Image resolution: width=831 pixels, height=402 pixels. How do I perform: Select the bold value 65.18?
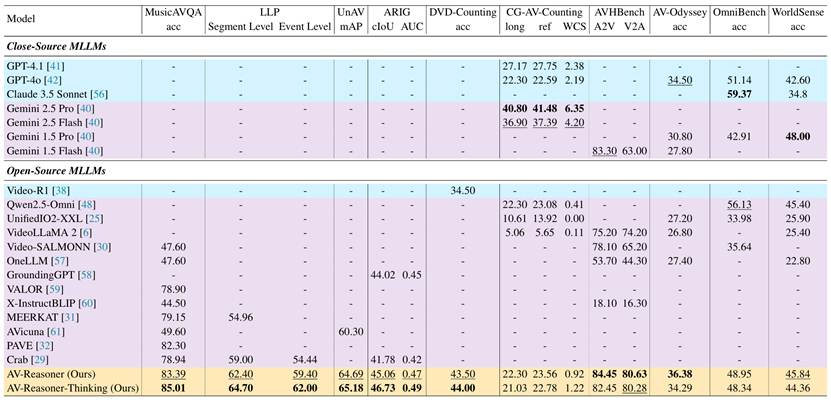(x=350, y=389)
